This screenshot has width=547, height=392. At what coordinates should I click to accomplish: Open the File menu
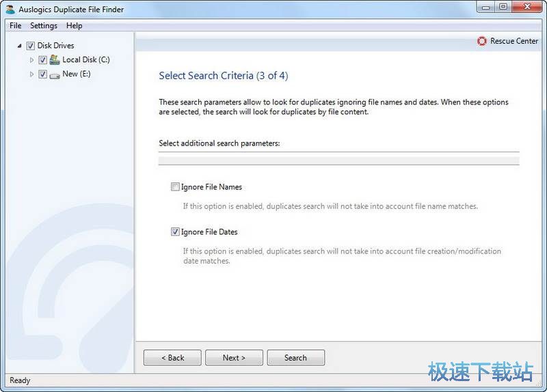(15, 25)
